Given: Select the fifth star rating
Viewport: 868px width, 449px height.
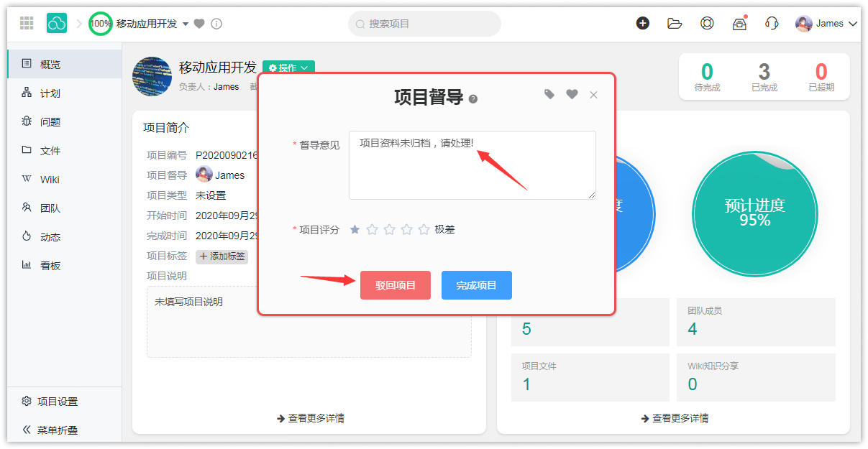Looking at the screenshot, I should coord(424,229).
